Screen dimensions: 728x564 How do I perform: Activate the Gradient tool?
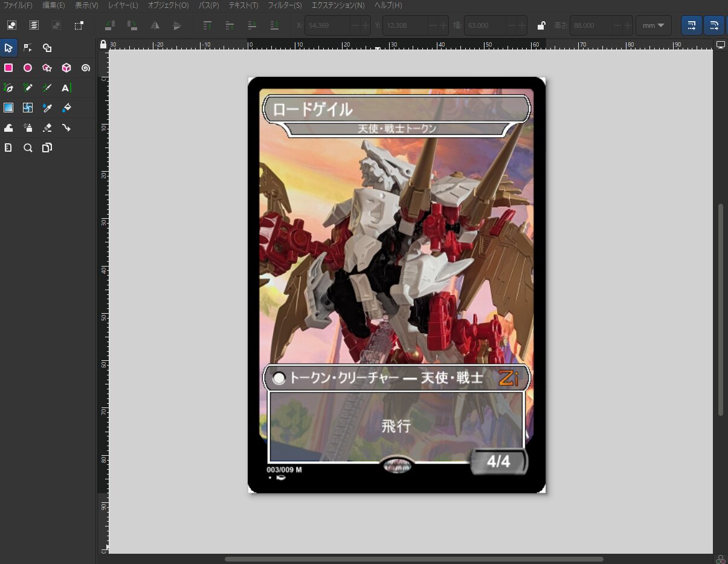(8, 108)
